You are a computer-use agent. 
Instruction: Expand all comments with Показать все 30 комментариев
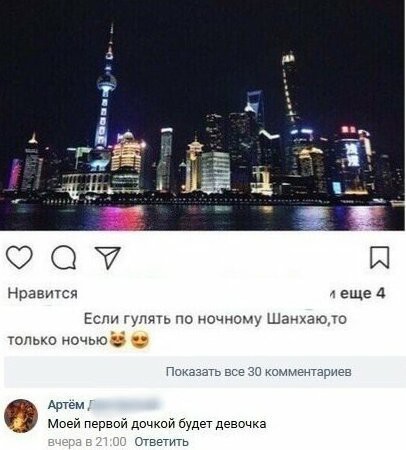coord(259,371)
